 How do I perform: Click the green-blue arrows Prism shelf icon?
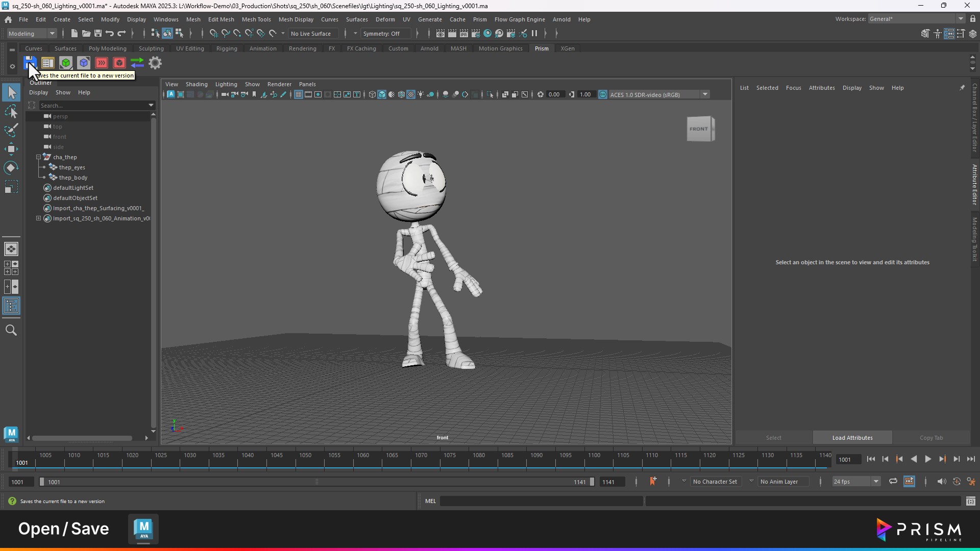[x=137, y=63]
